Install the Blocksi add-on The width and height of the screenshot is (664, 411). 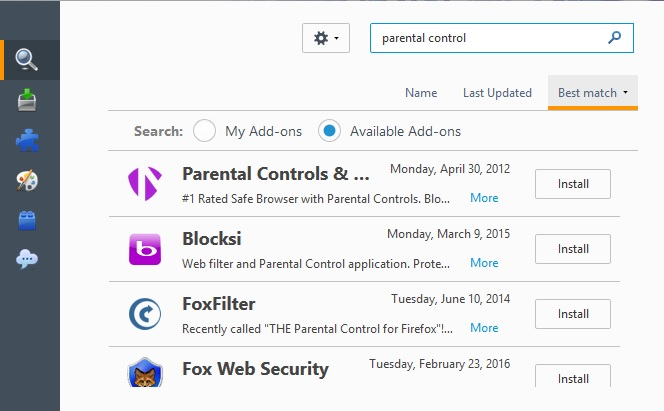(x=573, y=249)
